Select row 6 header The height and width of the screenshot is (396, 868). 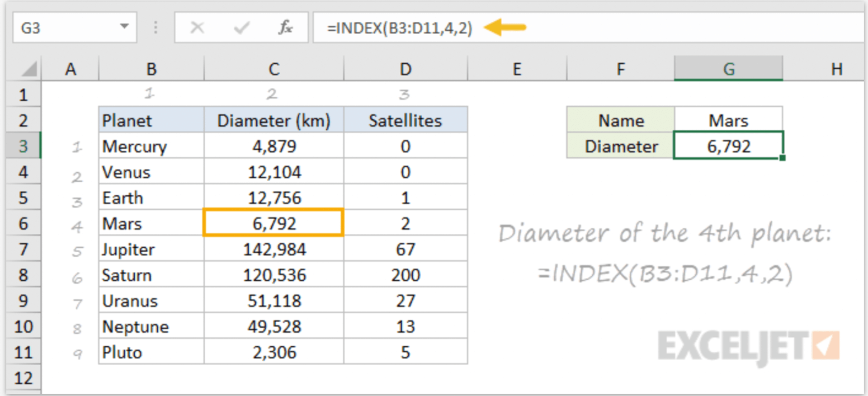[x=23, y=223]
